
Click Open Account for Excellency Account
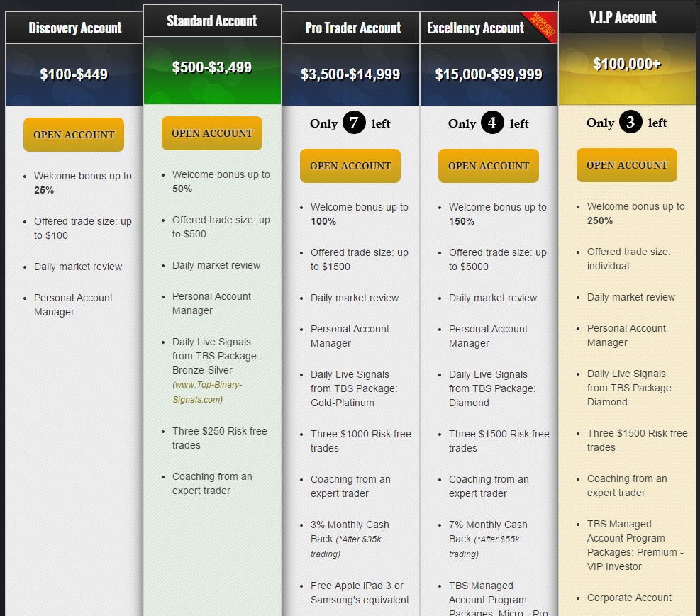(489, 166)
